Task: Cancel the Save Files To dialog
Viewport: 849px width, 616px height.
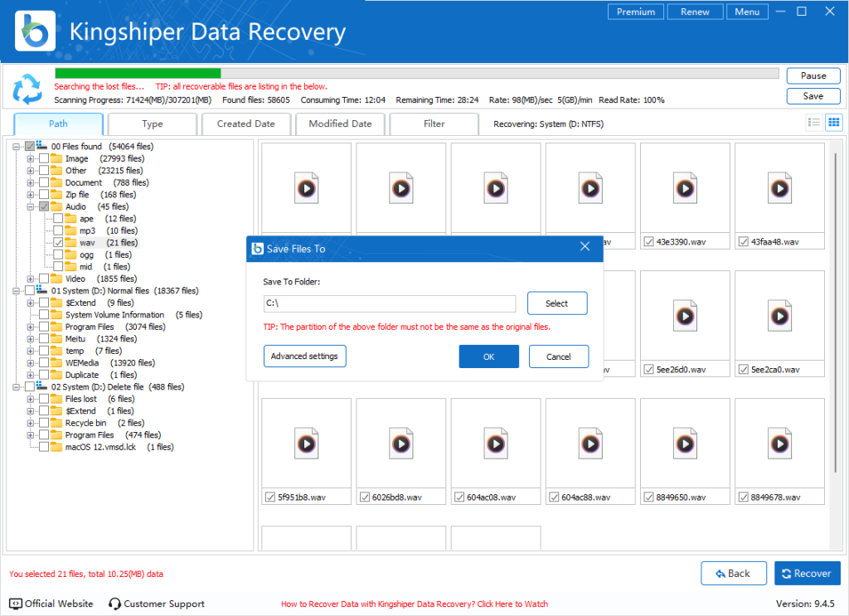Action: tap(558, 357)
